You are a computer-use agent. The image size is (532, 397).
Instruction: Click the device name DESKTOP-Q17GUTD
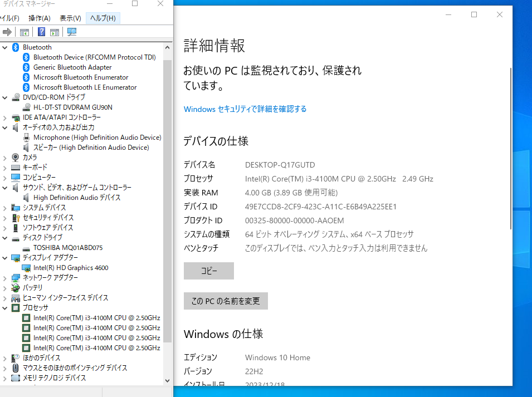pos(280,165)
